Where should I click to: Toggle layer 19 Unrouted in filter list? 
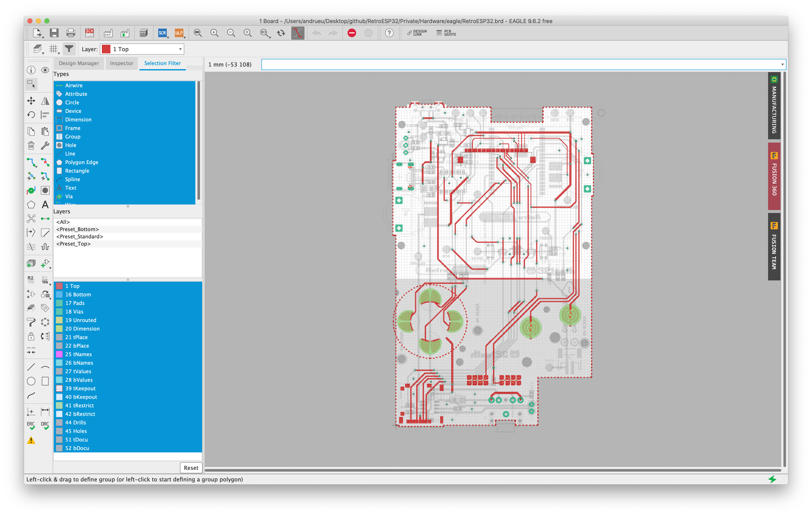(128, 320)
